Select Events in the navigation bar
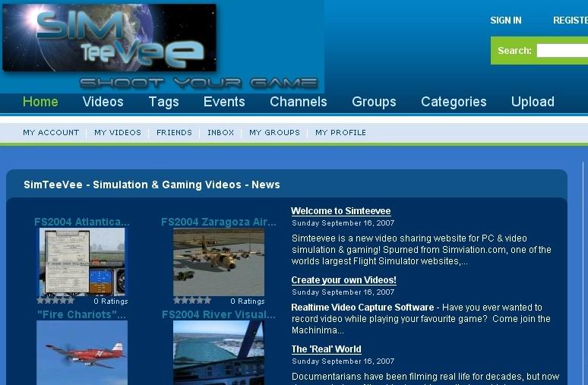 click(224, 102)
